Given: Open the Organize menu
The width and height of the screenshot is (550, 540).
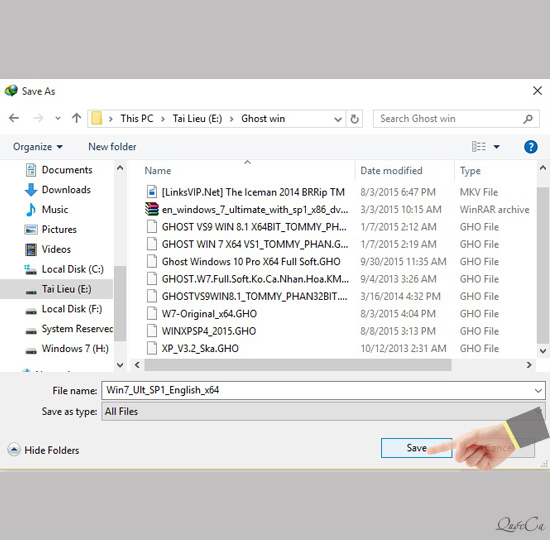Looking at the screenshot, I should pos(38,147).
